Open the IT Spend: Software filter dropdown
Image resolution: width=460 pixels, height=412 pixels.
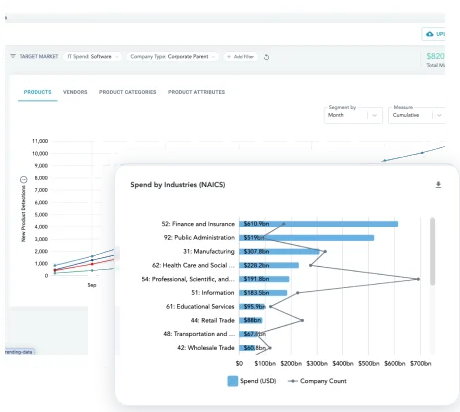pyautogui.click(x=92, y=57)
